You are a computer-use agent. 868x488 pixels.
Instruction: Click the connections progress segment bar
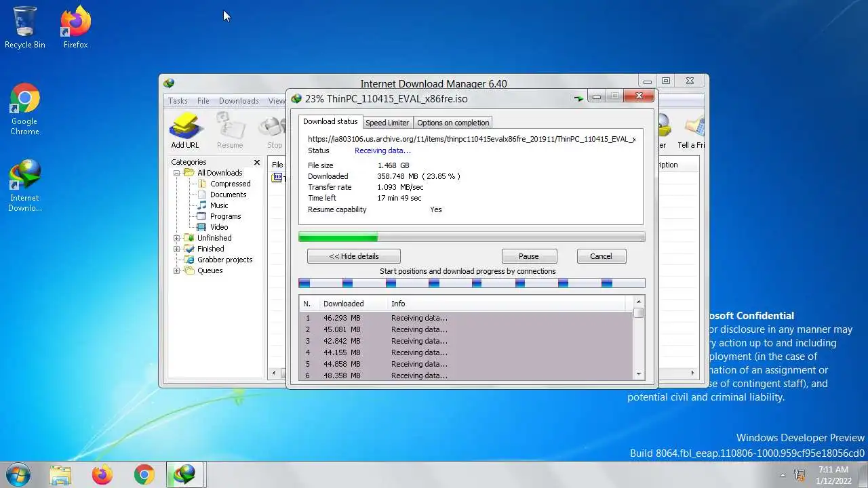(472, 283)
